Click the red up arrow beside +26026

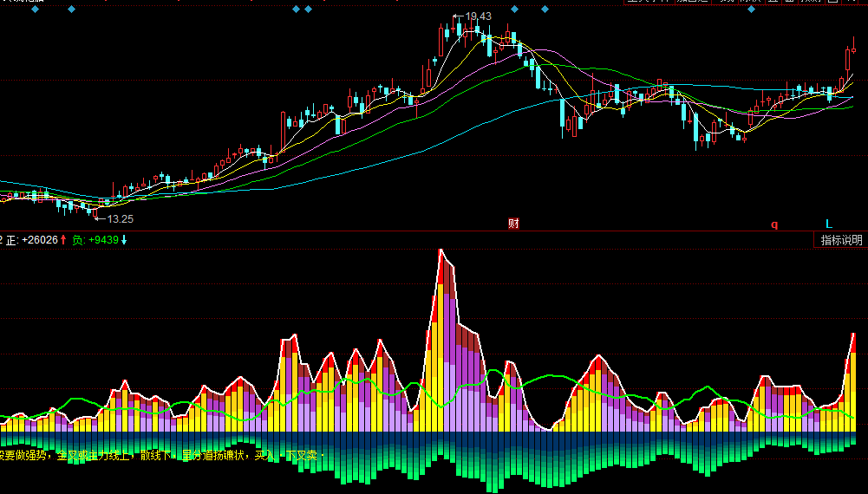63,240
